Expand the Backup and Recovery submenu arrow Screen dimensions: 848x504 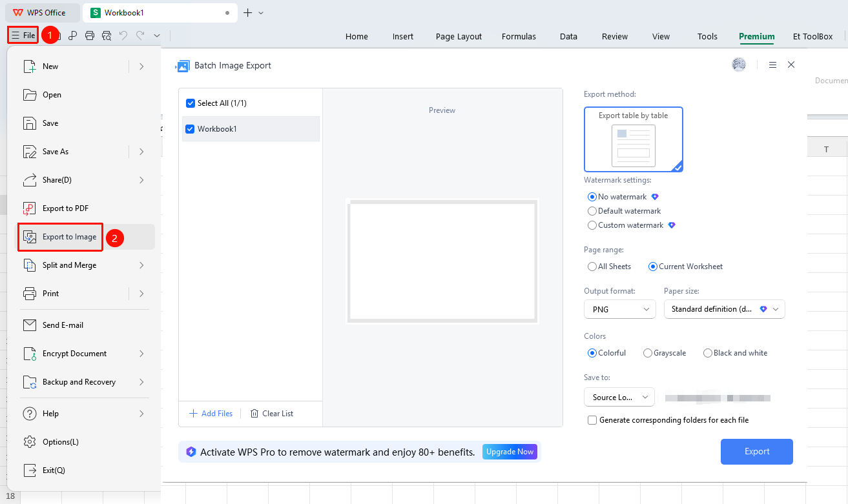coord(141,382)
